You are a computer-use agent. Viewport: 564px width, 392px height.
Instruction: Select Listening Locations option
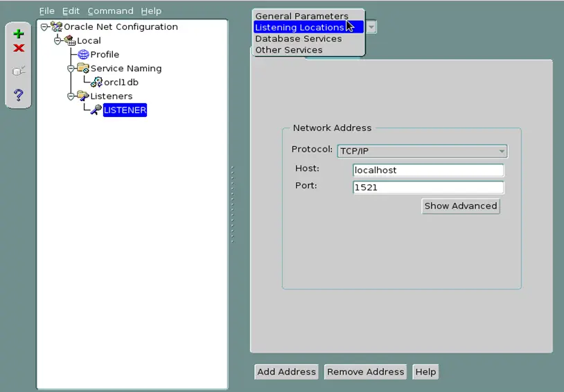coord(308,27)
